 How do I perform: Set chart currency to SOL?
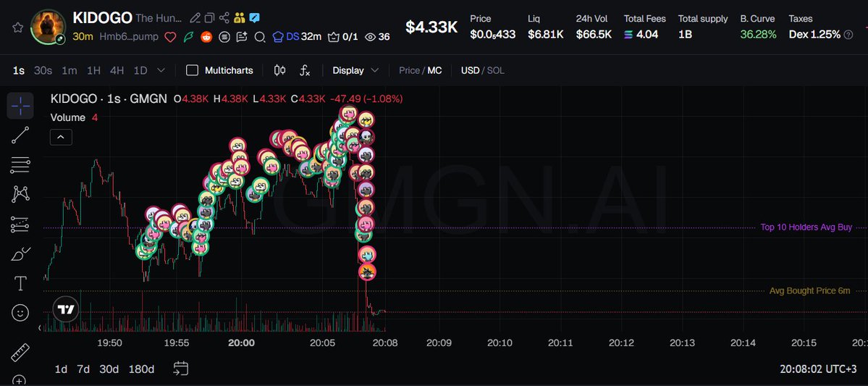tap(495, 70)
